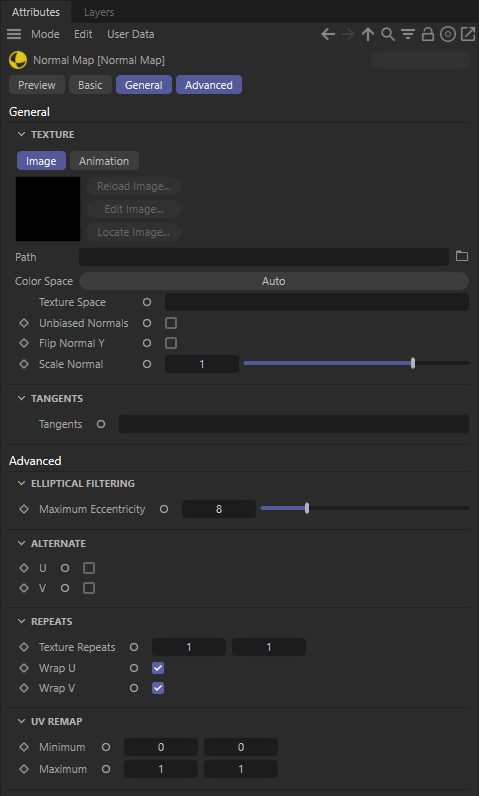Screen dimensions: 479x796
Task: Enable the Flip Normal Y checkbox
Action: pos(171,343)
